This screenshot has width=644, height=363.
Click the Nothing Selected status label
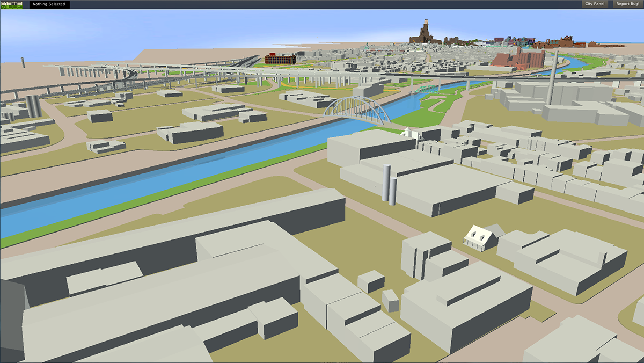[x=49, y=4]
